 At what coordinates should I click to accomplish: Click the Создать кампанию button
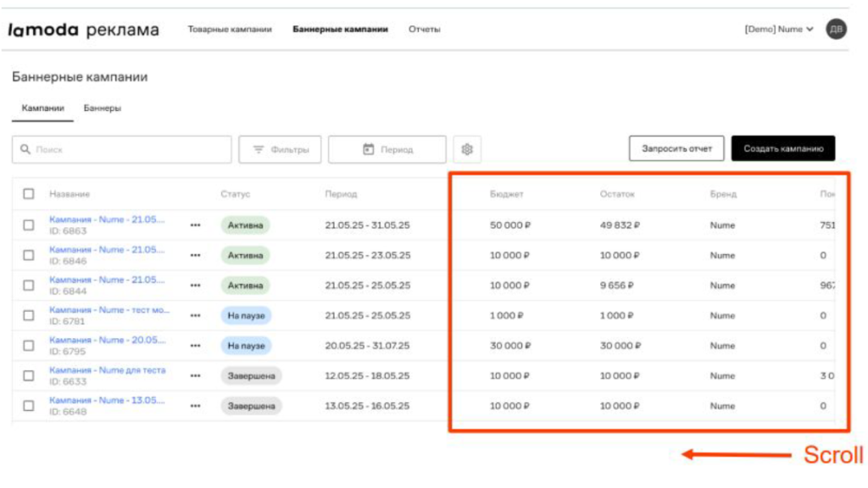pyautogui.click(x=783, y=148)
